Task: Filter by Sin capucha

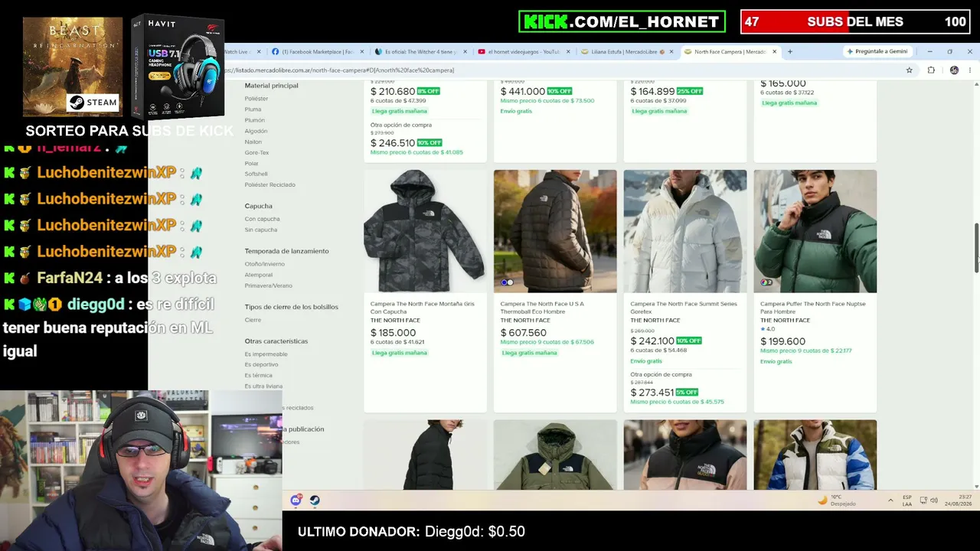Action: click(261, 230)
